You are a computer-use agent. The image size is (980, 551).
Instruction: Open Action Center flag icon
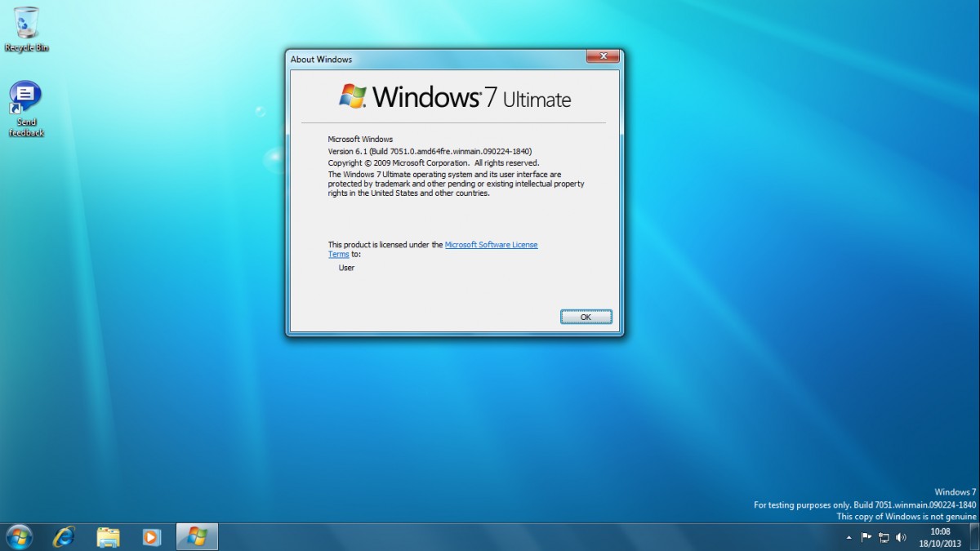(866, 538)
